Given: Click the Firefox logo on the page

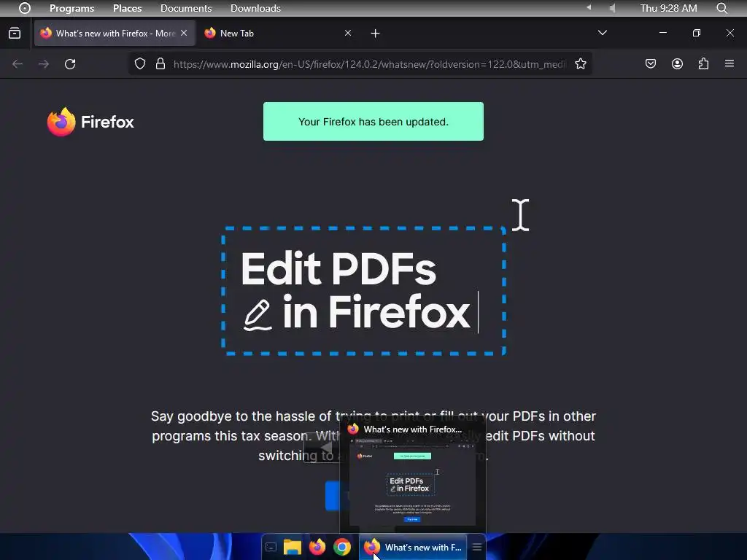Looking at the screenshot, I should pos(90,122).
